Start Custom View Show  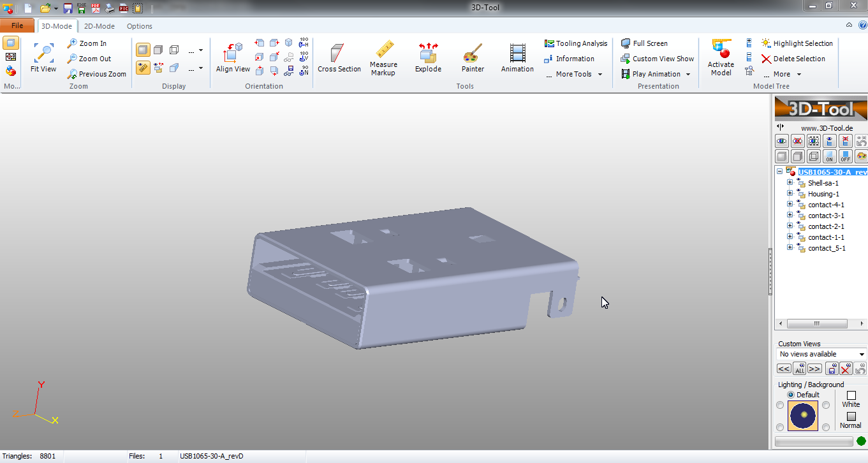coord(657,59)
